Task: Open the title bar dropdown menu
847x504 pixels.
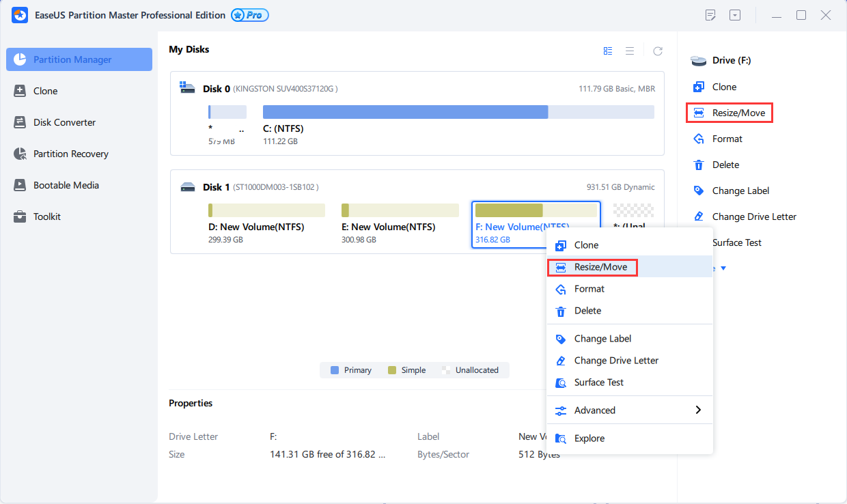Action: click(735, 15)
